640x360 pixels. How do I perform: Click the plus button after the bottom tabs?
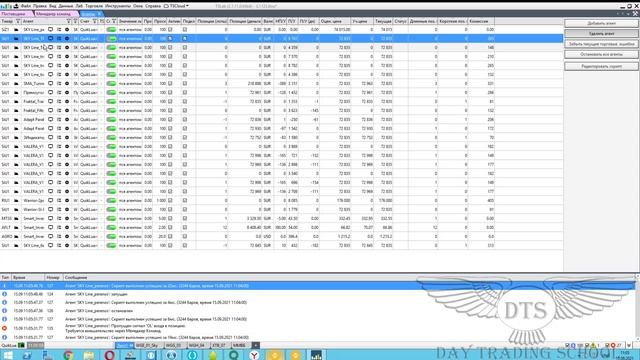pos(255,346)
